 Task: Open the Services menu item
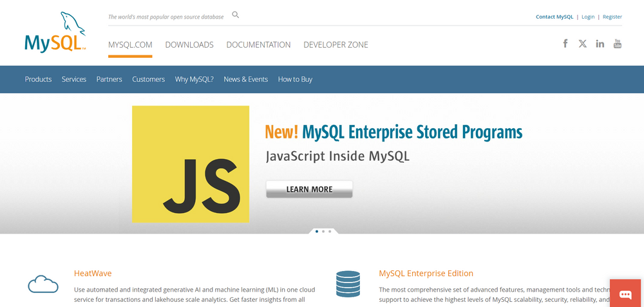coord(74,79)
